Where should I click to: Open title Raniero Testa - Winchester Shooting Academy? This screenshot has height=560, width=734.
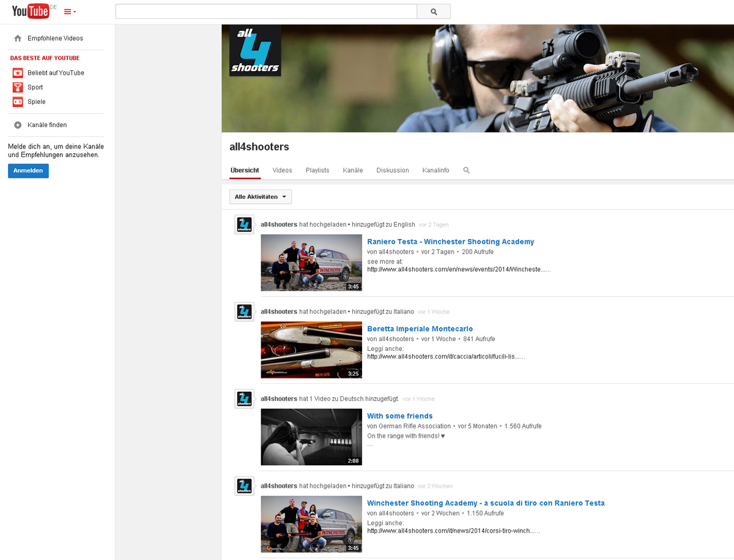(x=450, y=242)
